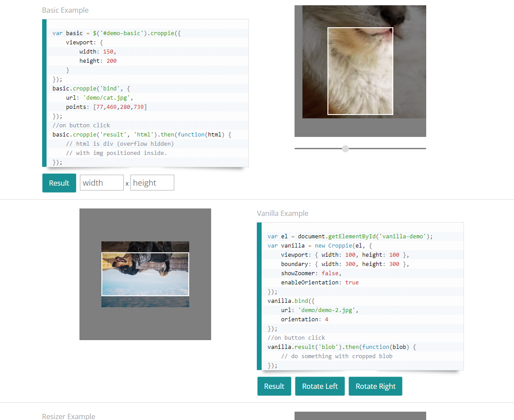Click inside the cat image crop viewport
Image resolution: width=514 pixels, height=420 pixels.
point(360,71)
